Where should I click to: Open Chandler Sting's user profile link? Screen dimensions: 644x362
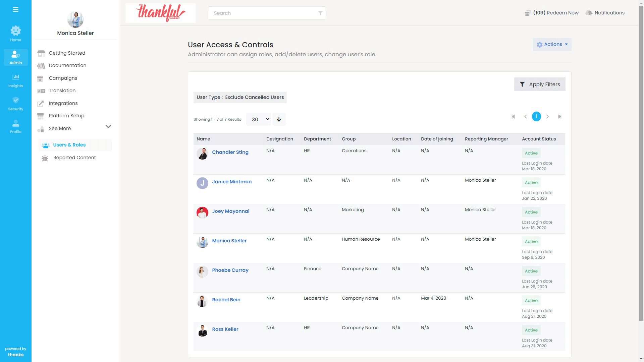coord(230,152)
